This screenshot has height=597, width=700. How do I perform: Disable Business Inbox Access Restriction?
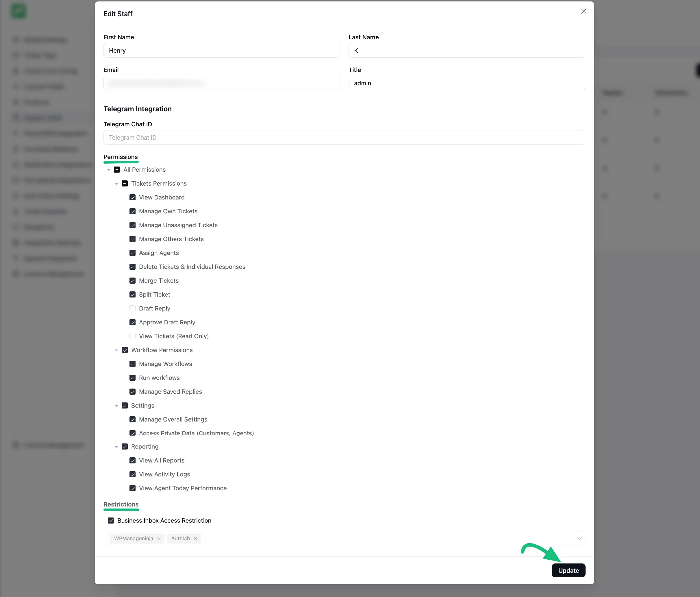coord(111,521)
